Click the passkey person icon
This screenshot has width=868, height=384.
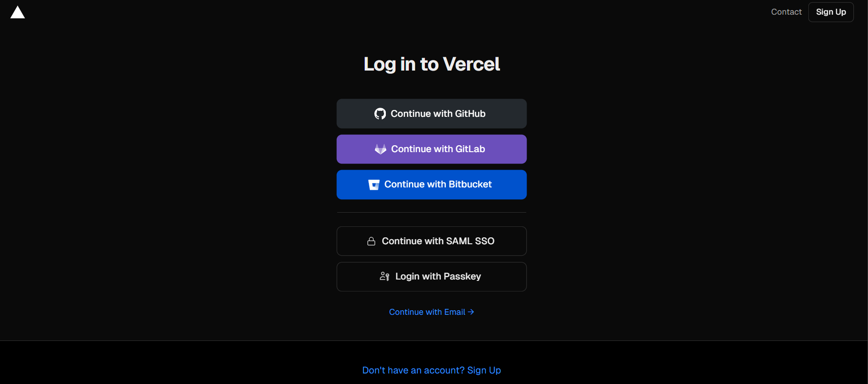384,276
